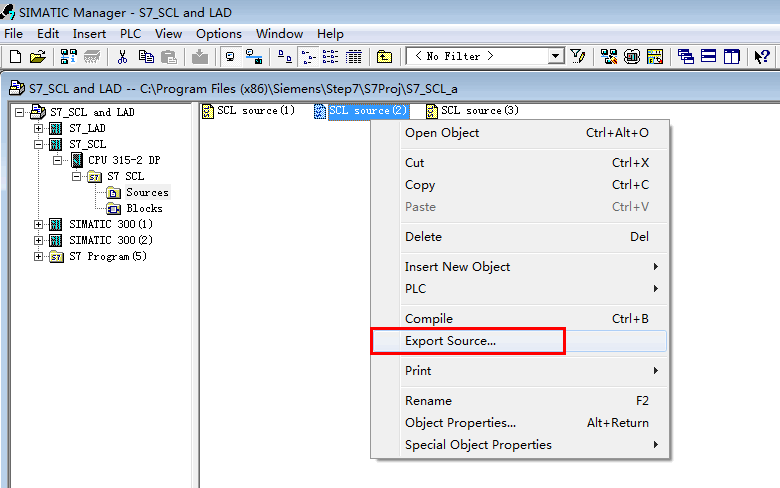
Task: Click the project icon in the window title
Action: (x=17, y=88)
